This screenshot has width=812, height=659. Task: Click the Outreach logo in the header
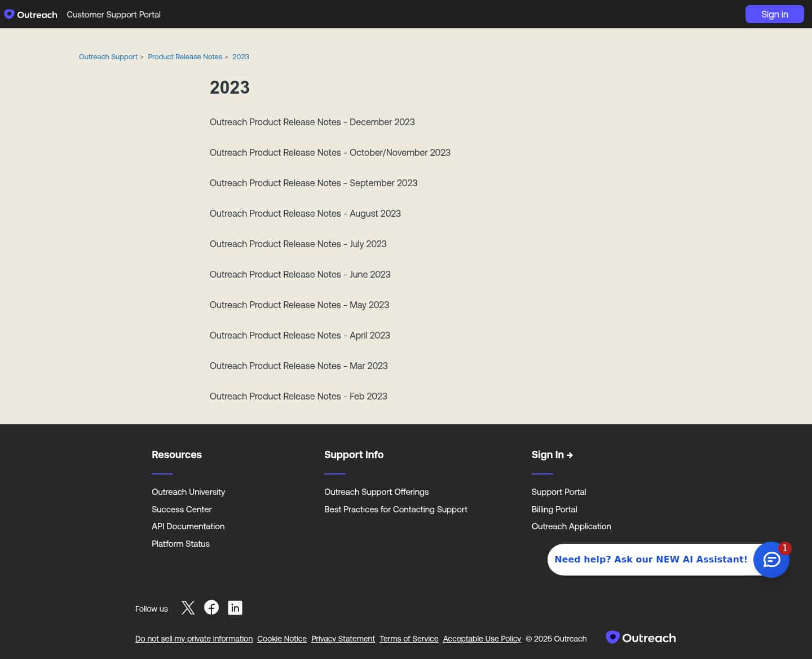[x=30, y=15]
